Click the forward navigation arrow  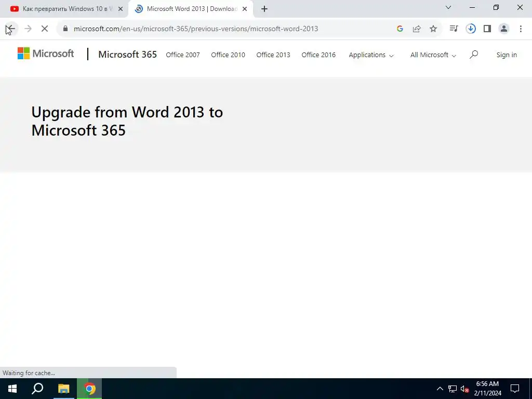pyautogui.click(x=28, y=29)
